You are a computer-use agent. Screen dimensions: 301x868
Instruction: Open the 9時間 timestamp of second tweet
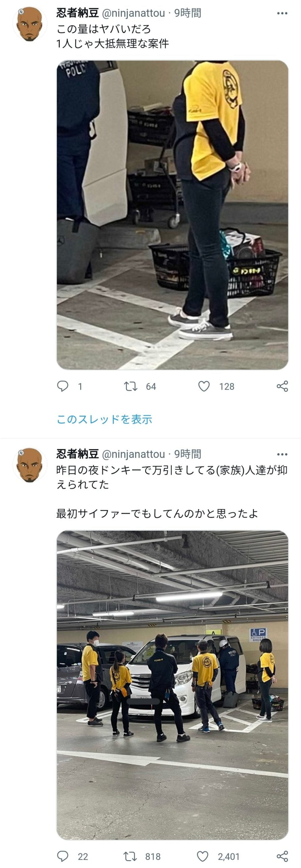pyautogui.click(x=188, y=454)
